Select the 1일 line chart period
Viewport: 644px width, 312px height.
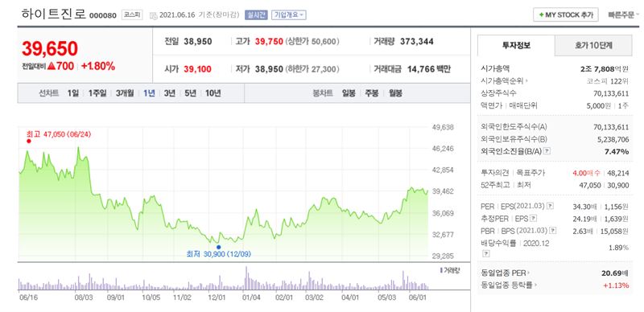(x=72, y=93)
